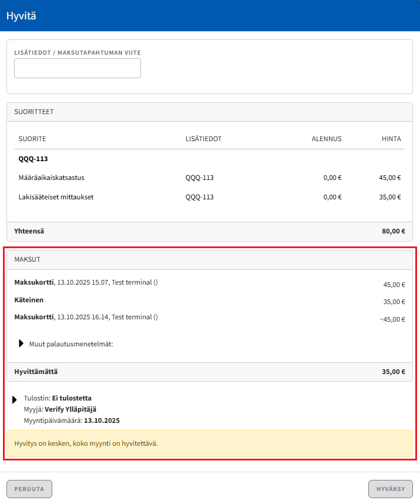Select the Maksukortti payment at 15.07
The height and width of the screenshot is (504, 420).
click(x=86, y=283)
